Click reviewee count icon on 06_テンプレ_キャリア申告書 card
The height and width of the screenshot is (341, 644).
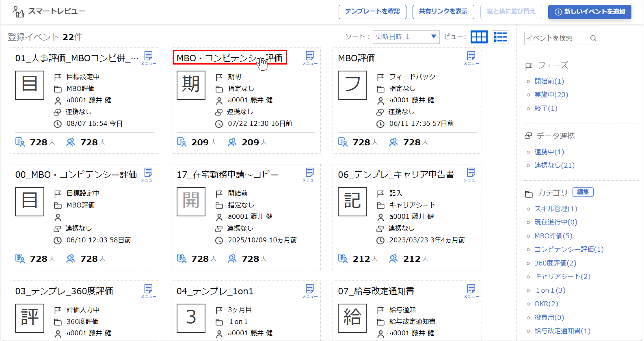(x=343, y=258)
